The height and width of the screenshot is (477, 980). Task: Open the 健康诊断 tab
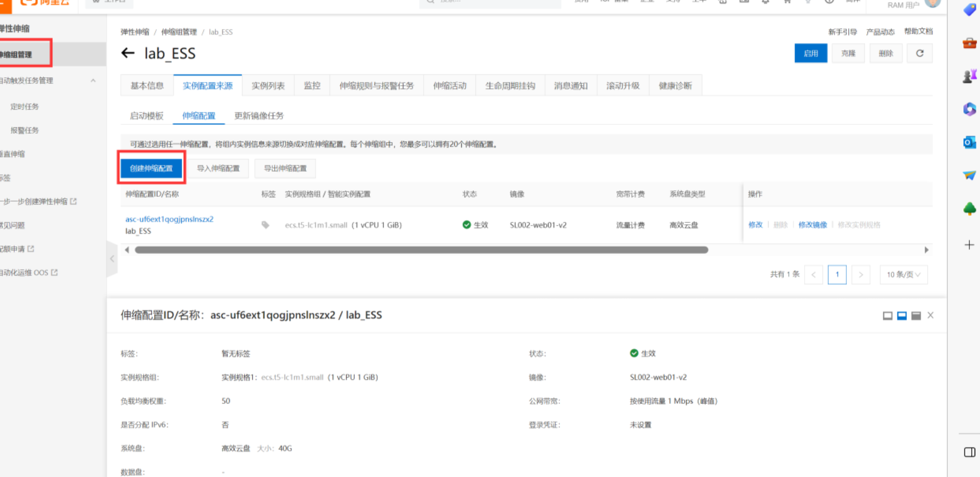(675, 86)
